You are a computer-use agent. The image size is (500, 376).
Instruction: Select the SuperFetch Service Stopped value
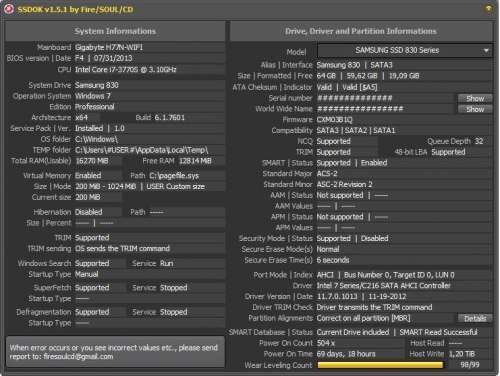(x=173, y=288)
